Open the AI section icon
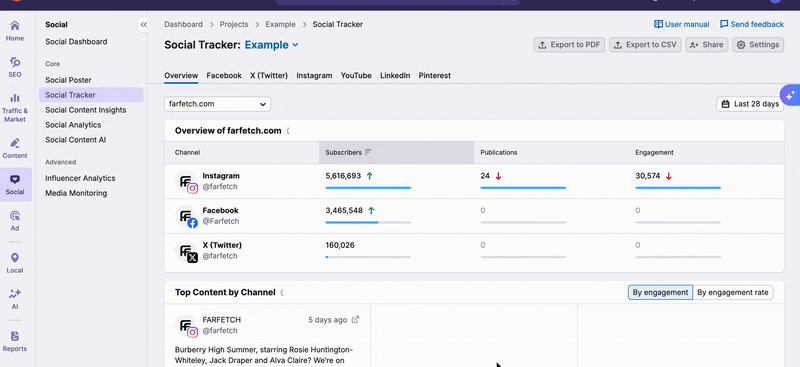800x367 pixels. point(15,294)
